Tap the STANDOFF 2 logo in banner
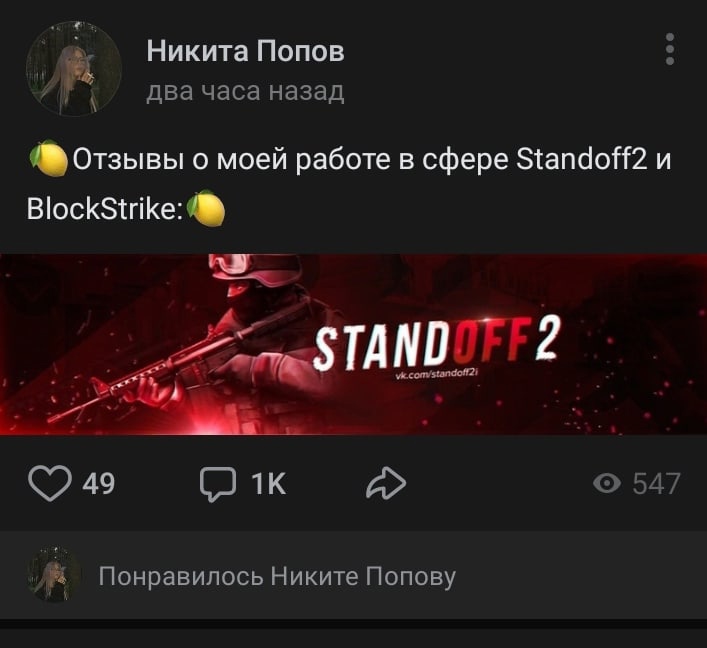This screenshot has width=707, height=648. (x=436, y=342)
